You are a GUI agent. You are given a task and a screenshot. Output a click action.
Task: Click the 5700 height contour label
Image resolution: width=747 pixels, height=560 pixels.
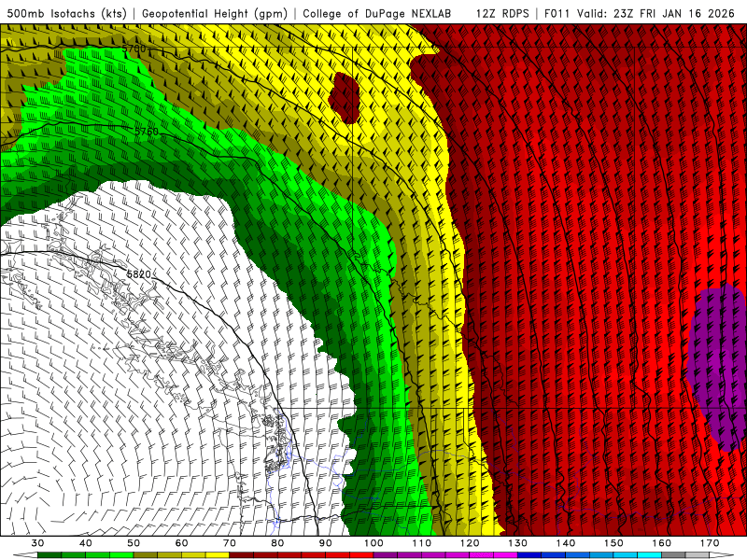(134, 49)
